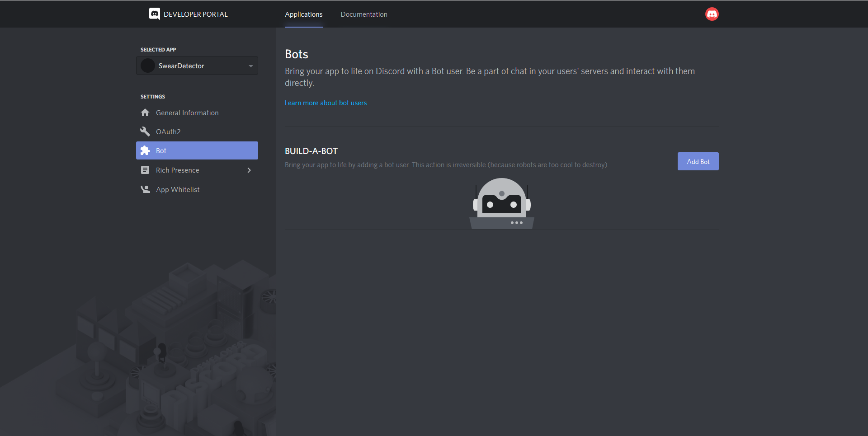Viewport: 868px width, 436px height.
Task: Click the SwearDetector app name text
Action: 181,66
